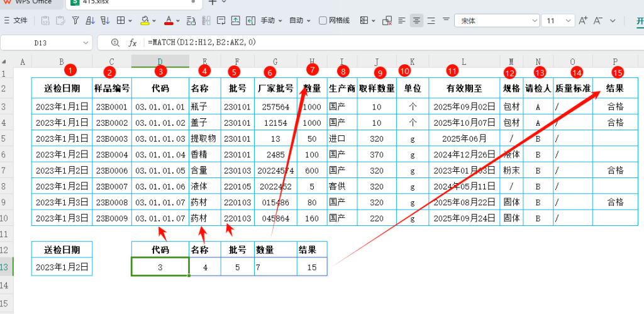Click cell 20224574

click(275, 170)
